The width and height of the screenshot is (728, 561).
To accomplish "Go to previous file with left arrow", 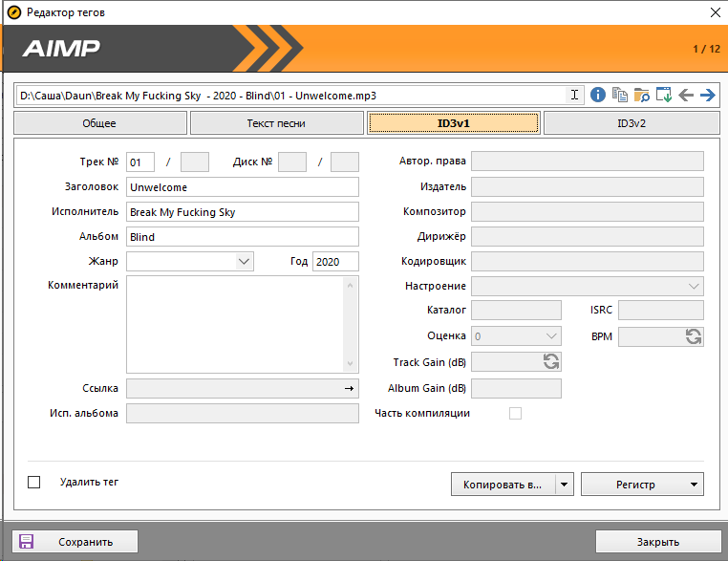I will [x=686, y=96].
